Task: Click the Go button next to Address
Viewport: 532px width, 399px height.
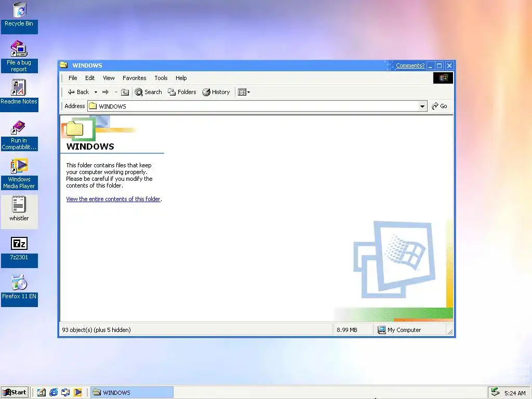Action: point(440,106)
